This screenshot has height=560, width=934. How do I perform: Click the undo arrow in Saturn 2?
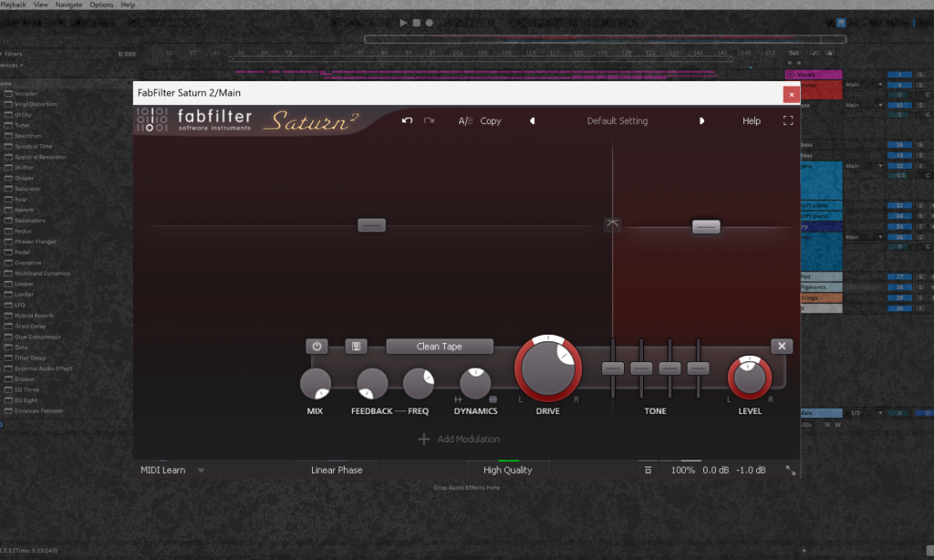[x=408, y=120]
